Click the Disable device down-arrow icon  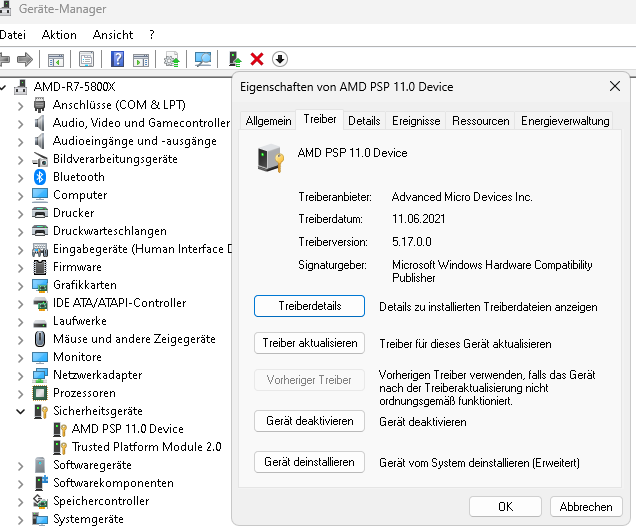279,60
